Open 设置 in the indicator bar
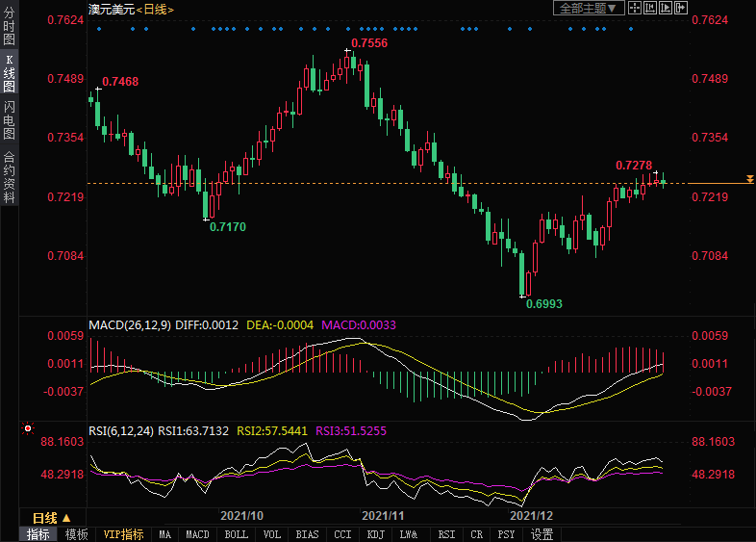The width and height of the screenshot is (756, 542). pyautogui.click(x=542, y=534)
